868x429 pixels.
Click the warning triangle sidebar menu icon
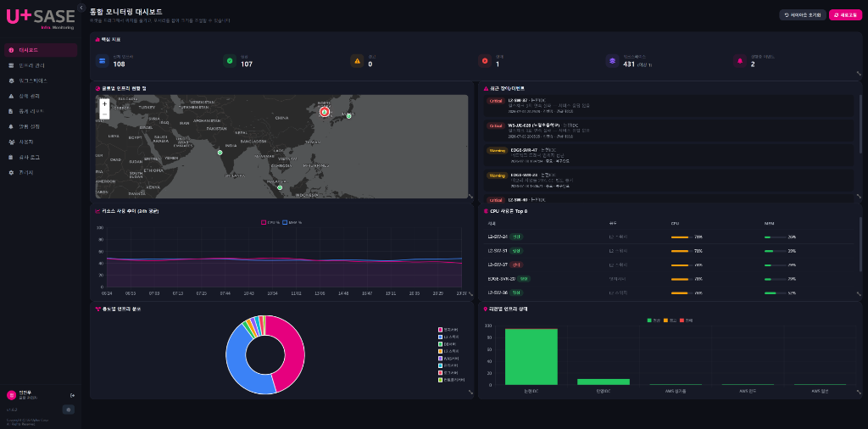[x=11, y=97]
